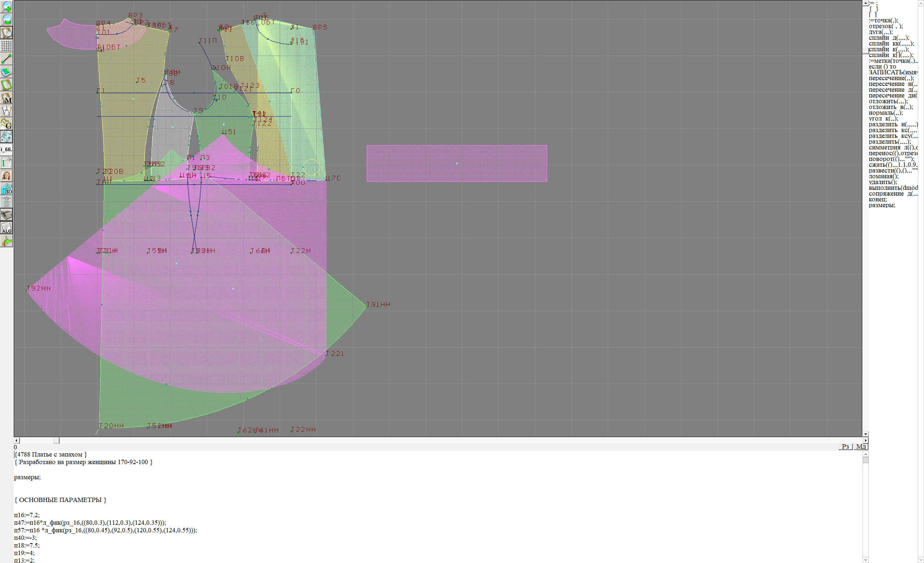The width and height of the screenshot is (924, 563).
Task: Click the zoom out magnifier icon
Action: pos(7,20)
